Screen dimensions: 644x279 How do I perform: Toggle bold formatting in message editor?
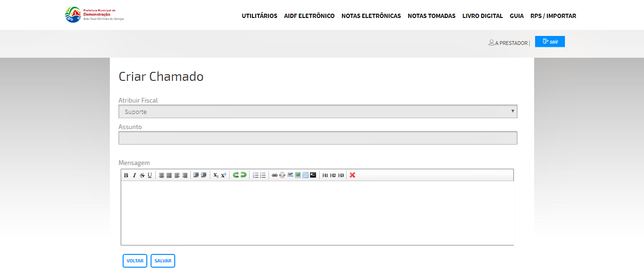coord(126,175)
